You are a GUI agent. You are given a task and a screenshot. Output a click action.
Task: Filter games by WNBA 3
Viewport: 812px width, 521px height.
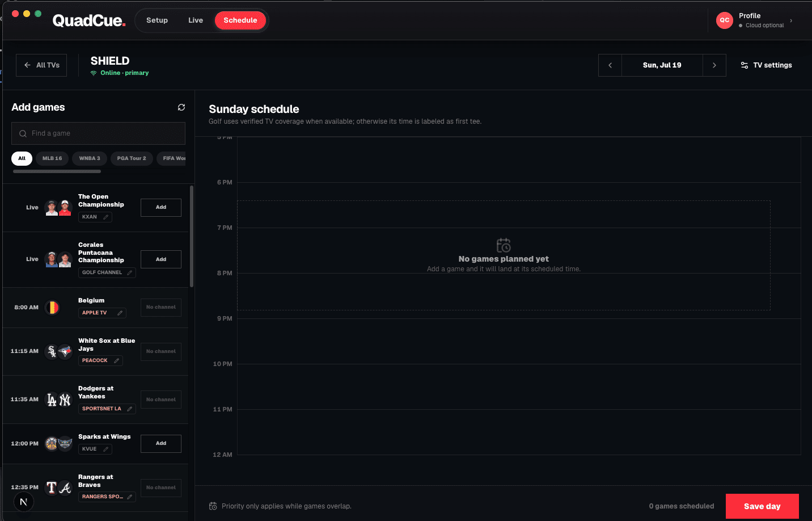90,158
